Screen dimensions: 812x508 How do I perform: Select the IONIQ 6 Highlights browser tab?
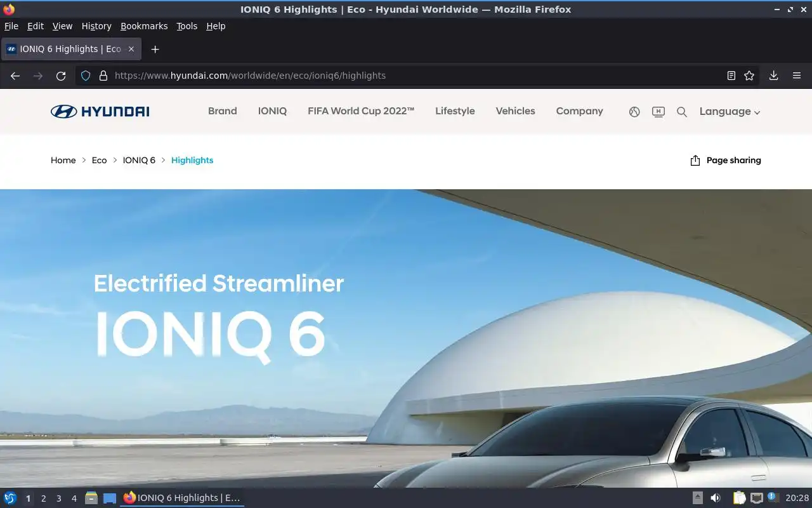coord(71,49)
